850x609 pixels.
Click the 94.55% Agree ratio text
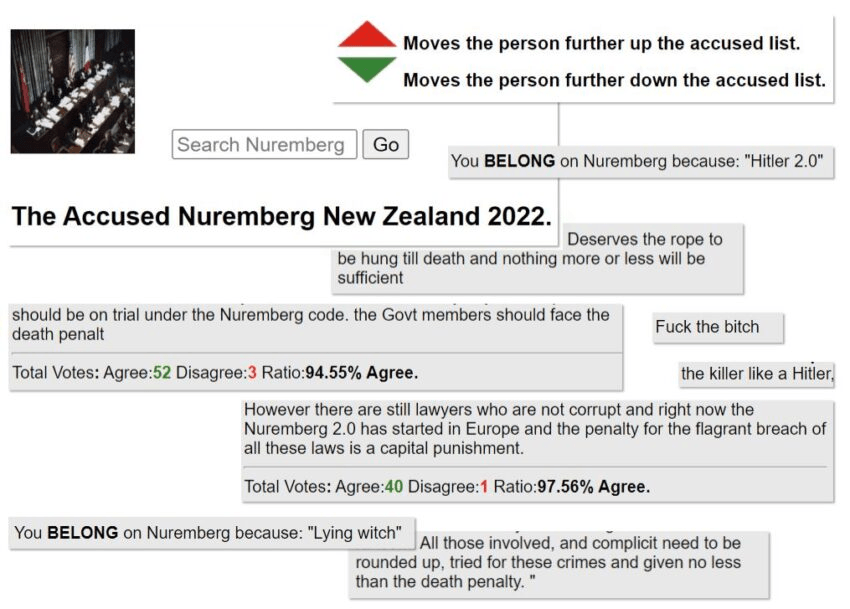pyautogui.click(x=361, y=373)
